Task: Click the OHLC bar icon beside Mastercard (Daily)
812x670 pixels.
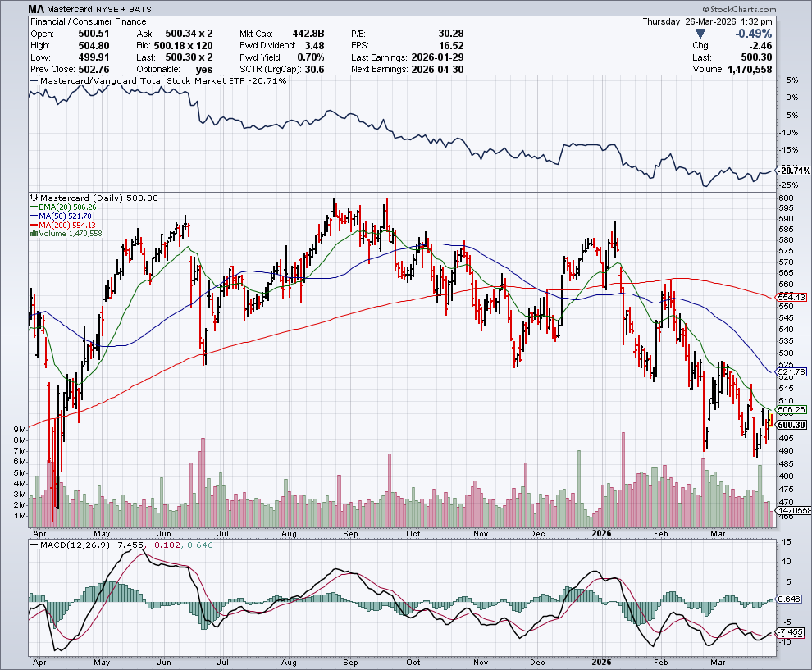Action: (x=34, y=198)
